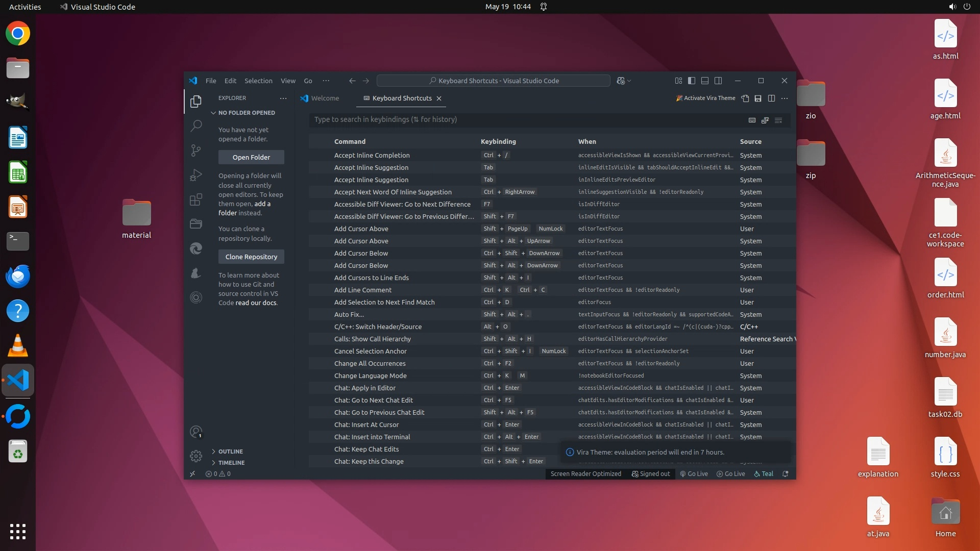
Task: Open Manage gear in activity bar
Action: click(x=196, y=456)
